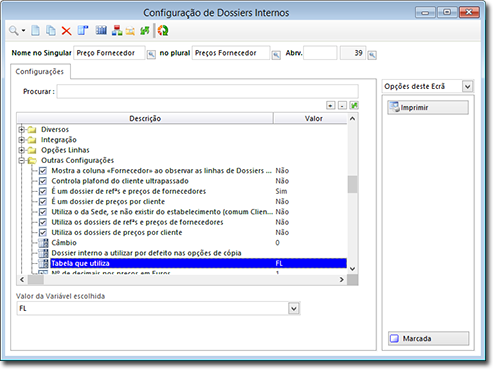496x373 pixels.
Task: Click the orange and green refresh circle icon
Action: (163, 31)
